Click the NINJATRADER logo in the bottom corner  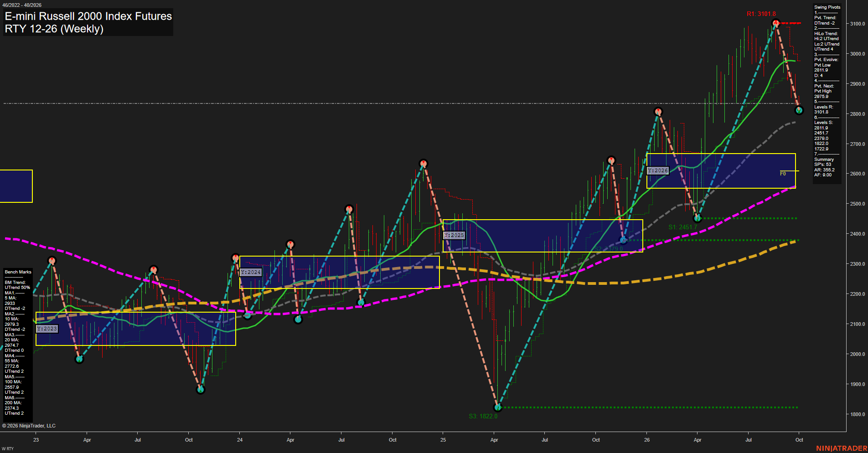[842, 448]
